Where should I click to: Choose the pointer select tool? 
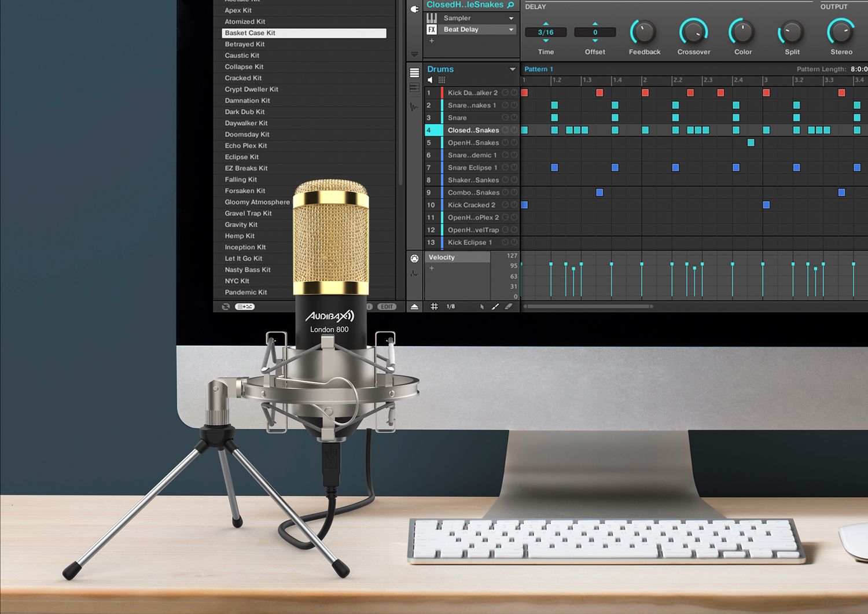tap(481, 307)
